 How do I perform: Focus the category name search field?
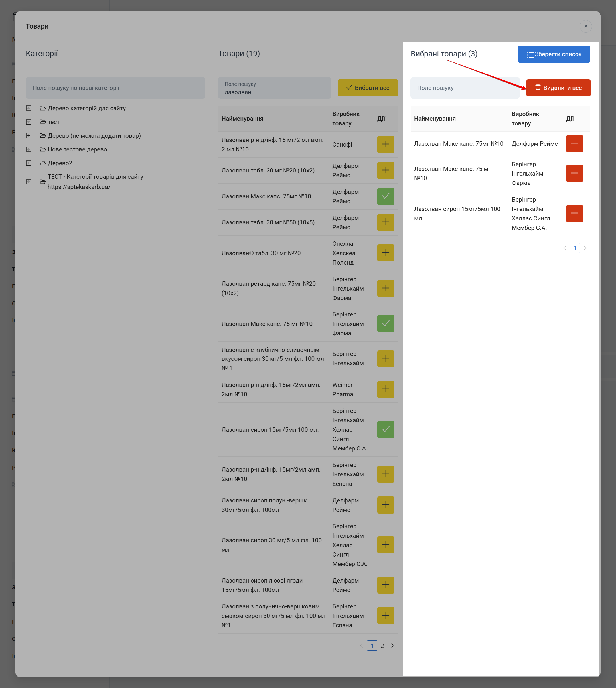(115, 88)
